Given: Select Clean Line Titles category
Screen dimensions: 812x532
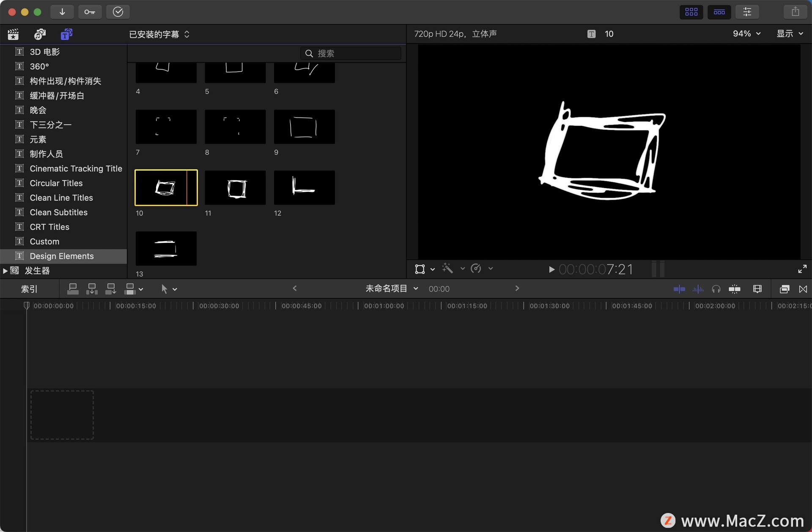Looking at the screenshot, I should [x=61, y=198].
